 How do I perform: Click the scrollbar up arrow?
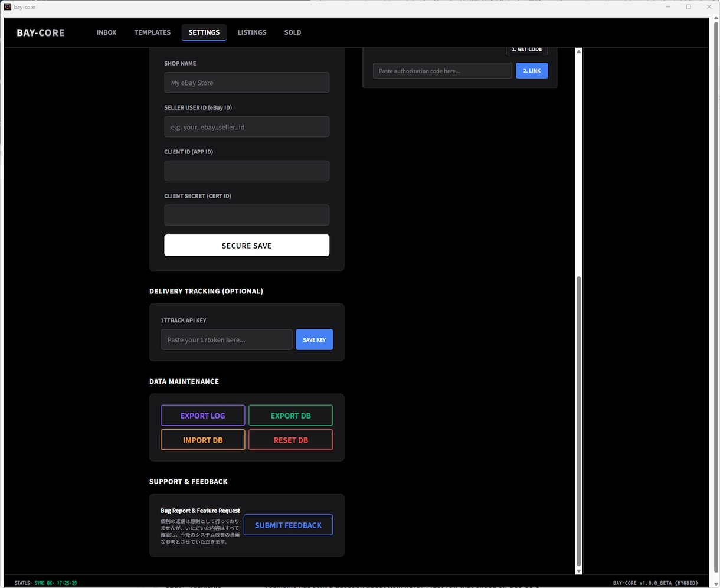pyautogui.click(x=578, y=51)
